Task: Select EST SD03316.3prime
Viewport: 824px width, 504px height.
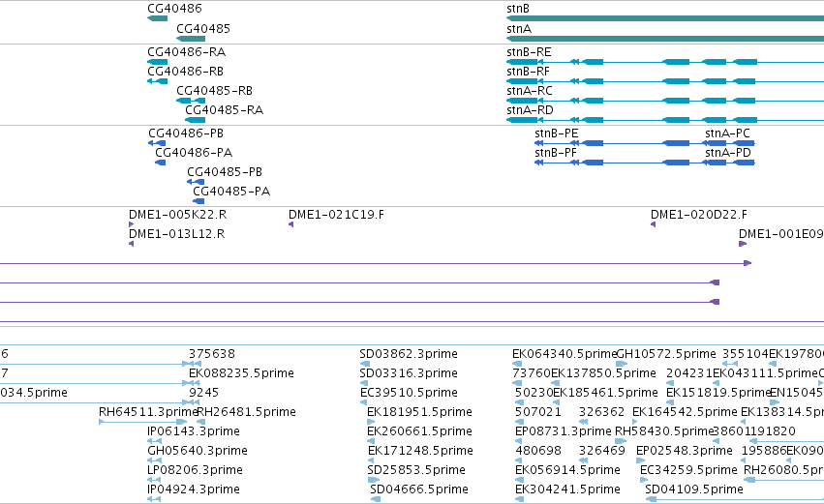Action: pyautogui.click(x=409, y=372)
